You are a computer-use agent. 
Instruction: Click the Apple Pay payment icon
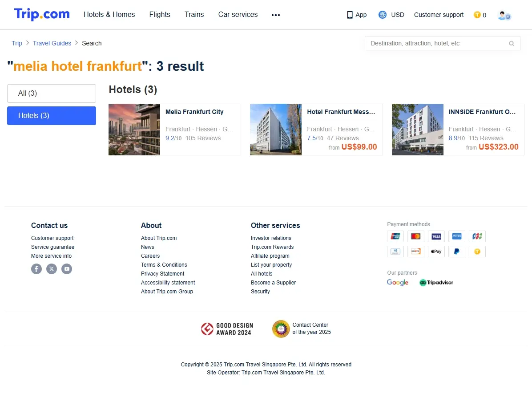[436, 252]
